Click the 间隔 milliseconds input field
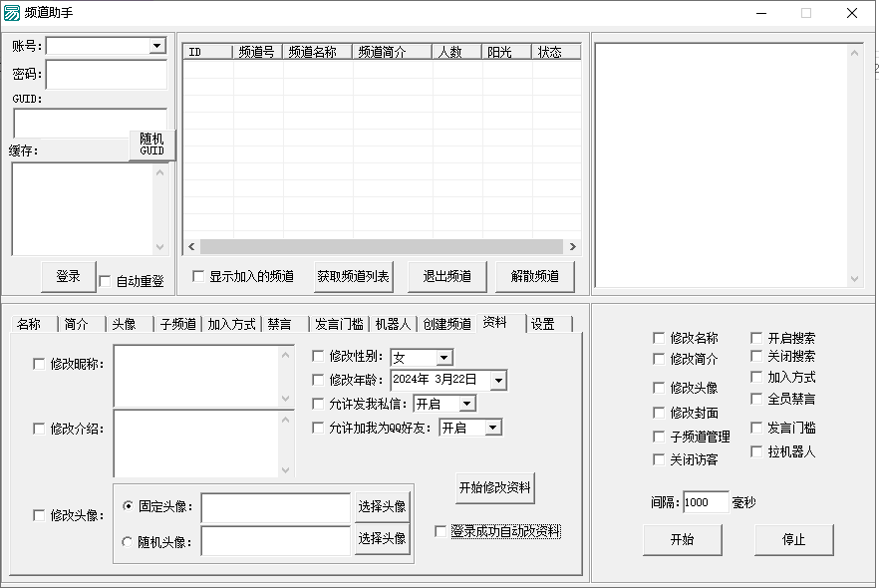This screenshot has width=879, height=588. point(705,502)
